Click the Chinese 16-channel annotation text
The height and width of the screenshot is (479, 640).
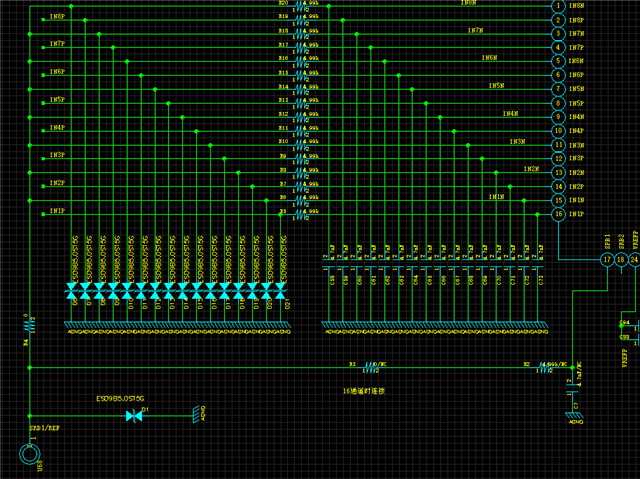click(364, 391)
